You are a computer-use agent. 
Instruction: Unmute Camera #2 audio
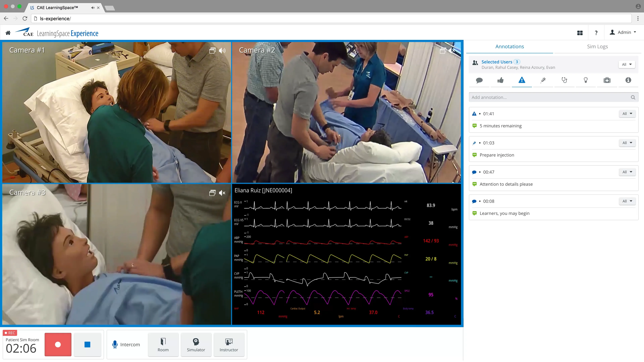452,50
